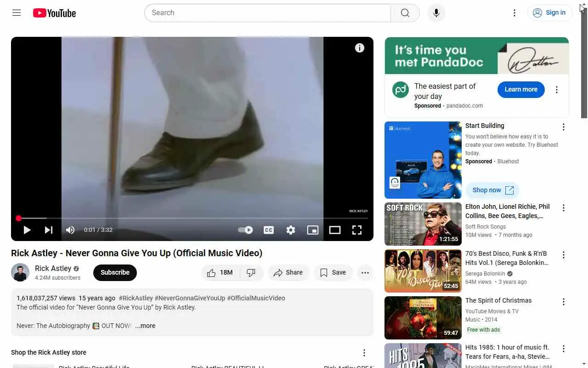Viewport: 588px width, 368px height.
Task: Mute the video volume
Action: coord(70,230)
